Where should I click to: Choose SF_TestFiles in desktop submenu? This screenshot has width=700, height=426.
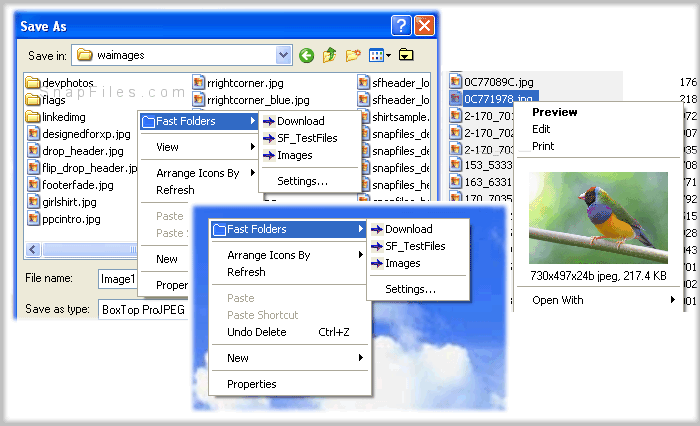tap(418, 246)
